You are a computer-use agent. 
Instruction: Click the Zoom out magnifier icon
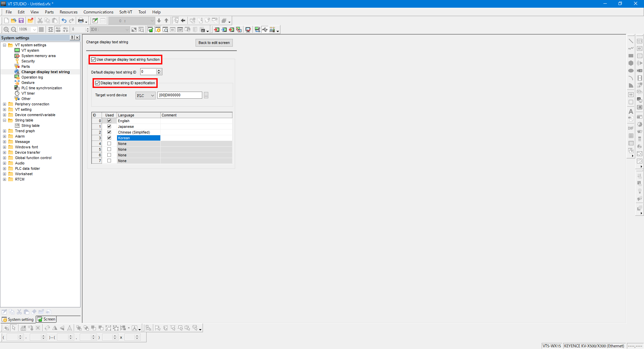pyautogui.click(x=13, y=30)
